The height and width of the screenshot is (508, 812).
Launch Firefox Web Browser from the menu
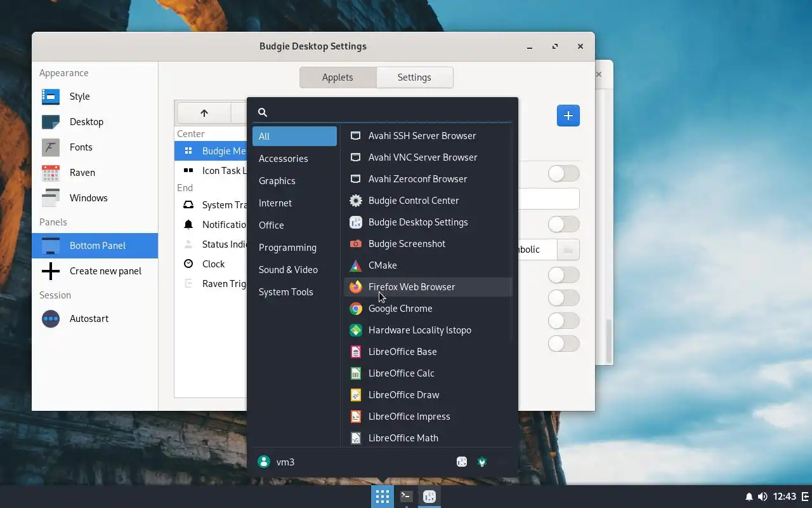point(428,287)
